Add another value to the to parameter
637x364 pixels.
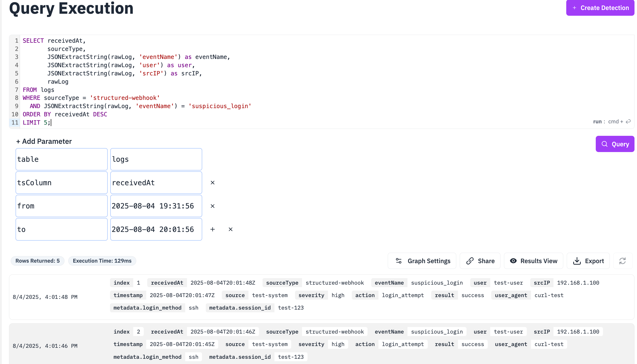pos(212,229)
